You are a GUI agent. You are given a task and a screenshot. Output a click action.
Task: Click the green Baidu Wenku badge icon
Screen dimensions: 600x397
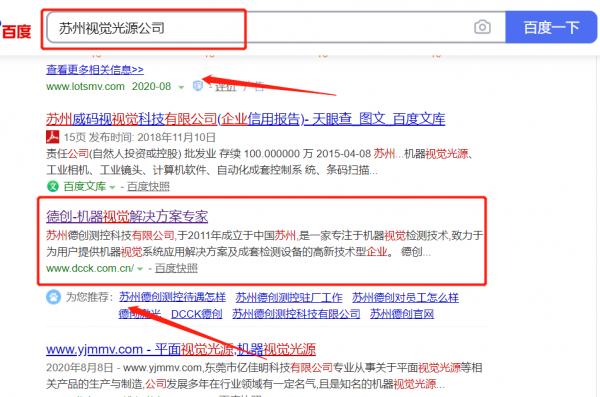click(x=52, y=186)
